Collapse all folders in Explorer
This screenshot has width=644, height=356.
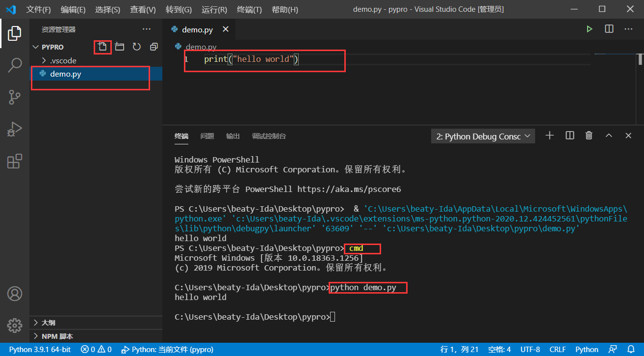(154, 47)
